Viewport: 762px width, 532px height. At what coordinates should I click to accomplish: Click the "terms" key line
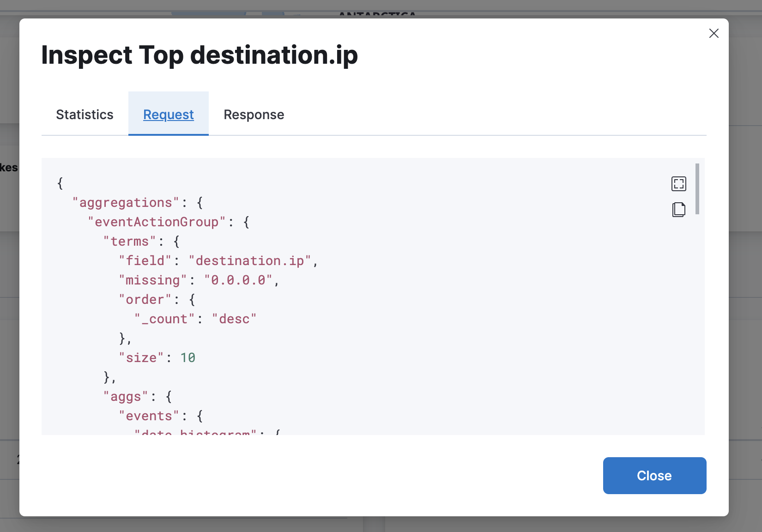point(130,242)
